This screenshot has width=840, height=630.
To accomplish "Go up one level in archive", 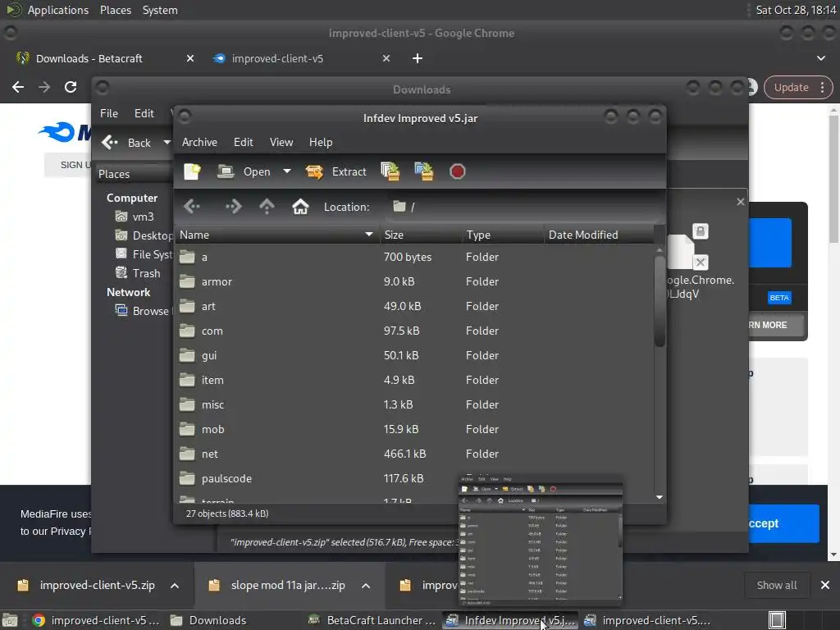I will tap(267, 206).
